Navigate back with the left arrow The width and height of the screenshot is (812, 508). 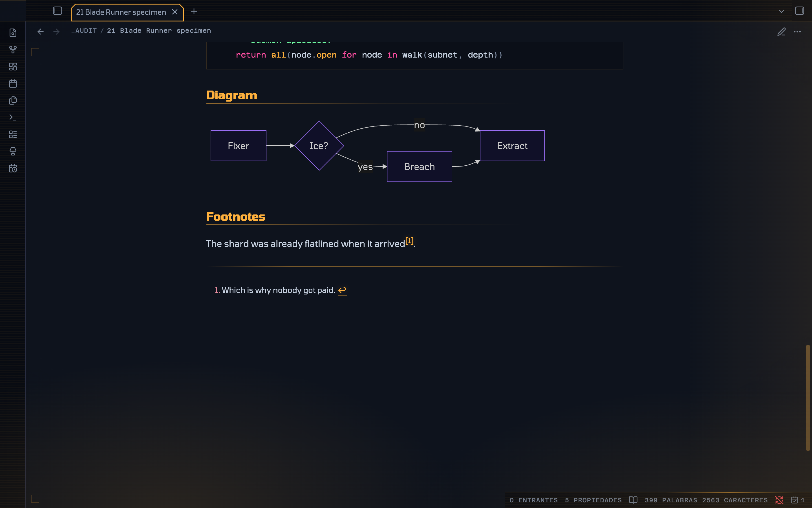coord(41,32)
